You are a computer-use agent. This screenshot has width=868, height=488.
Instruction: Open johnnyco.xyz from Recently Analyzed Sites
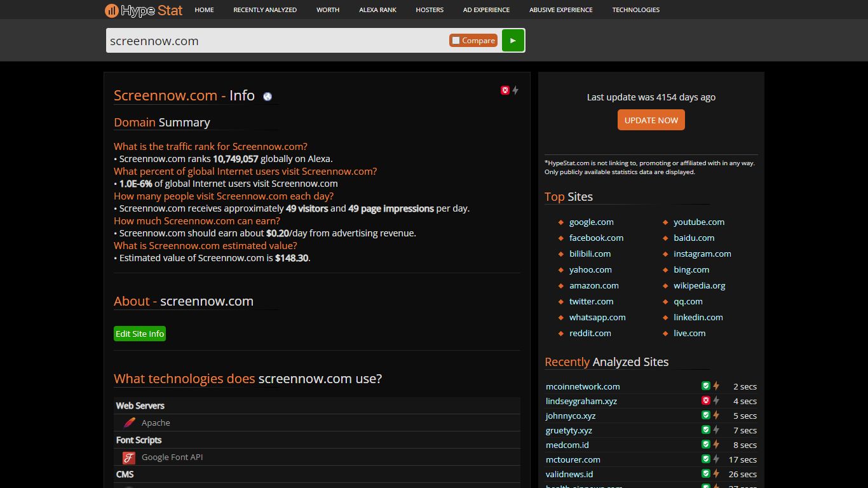[571, 416]
